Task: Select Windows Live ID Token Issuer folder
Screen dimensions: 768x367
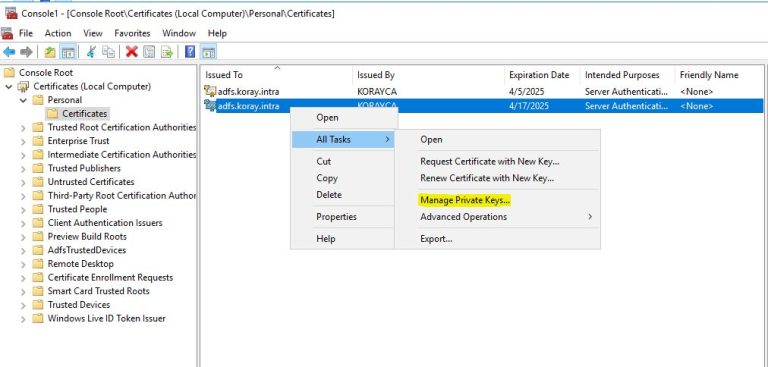Action: 106,318
